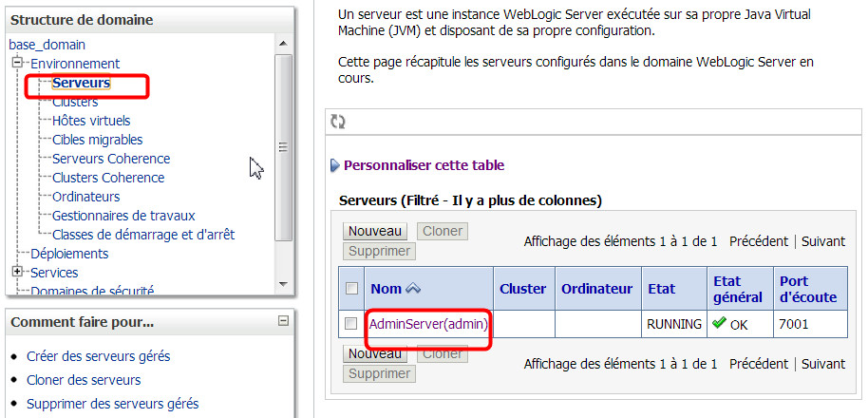Click the domain tree scrollbar up arrow
Image resolution: width=868 pixels, height=418 pixels.
[x=283, y=44]
